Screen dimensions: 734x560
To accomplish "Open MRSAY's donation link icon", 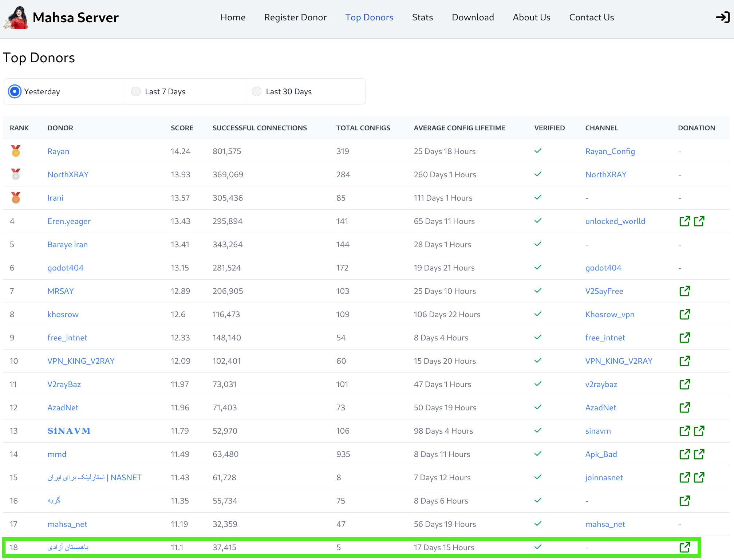I will pos(684,291).
